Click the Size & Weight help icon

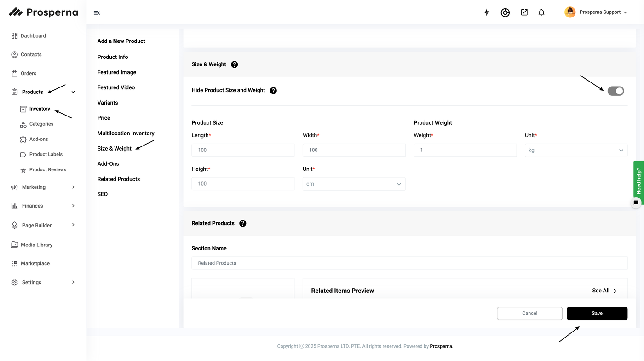tap(235, 64)
